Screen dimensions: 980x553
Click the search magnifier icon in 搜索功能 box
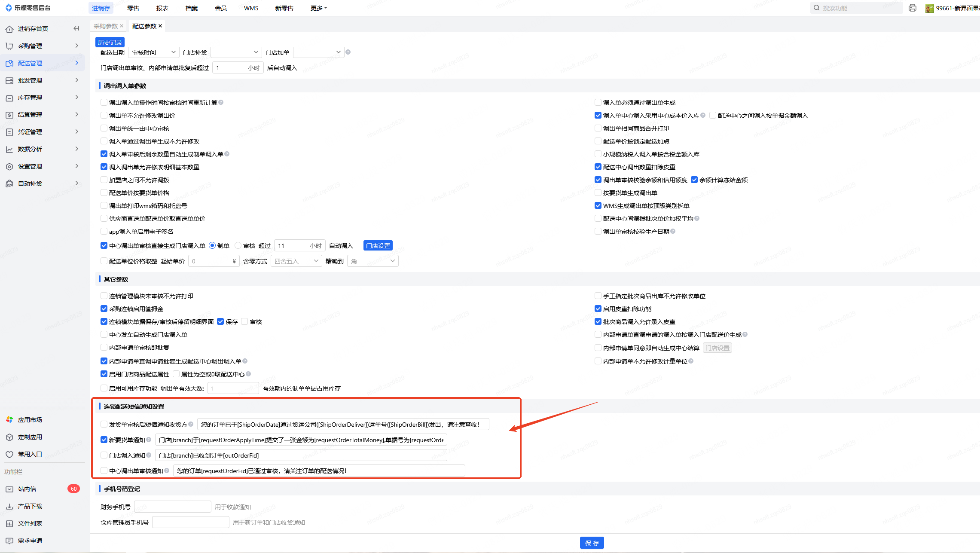816,8
